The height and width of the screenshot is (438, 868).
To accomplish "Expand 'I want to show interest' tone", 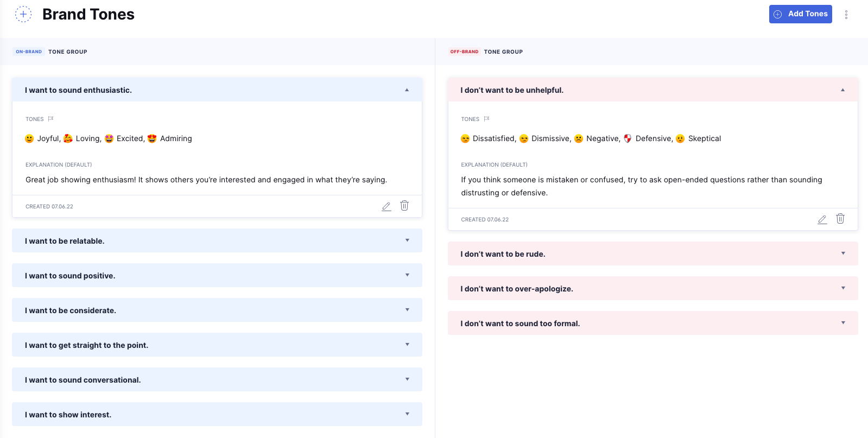I will [x=407, y=414].
